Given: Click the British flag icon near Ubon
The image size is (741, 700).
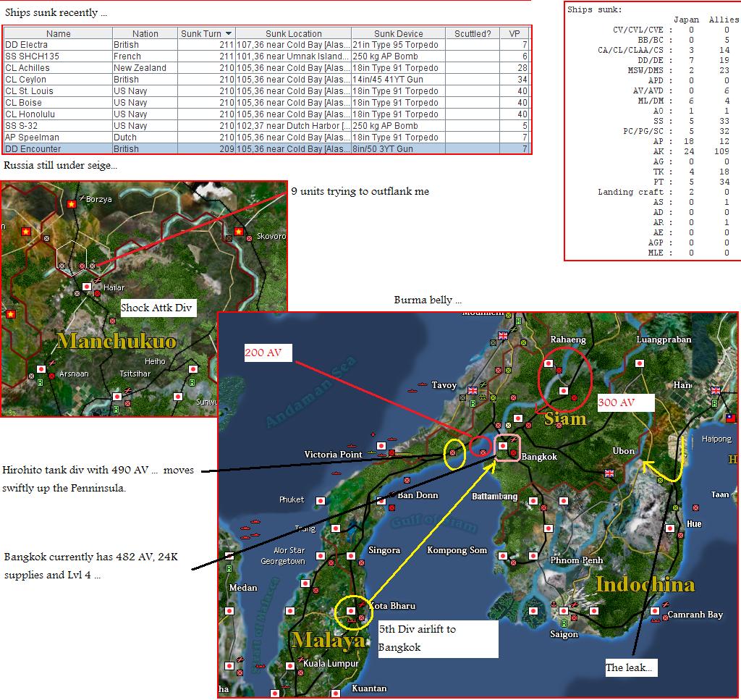Looking at the screenshot, I should [609, 473].
